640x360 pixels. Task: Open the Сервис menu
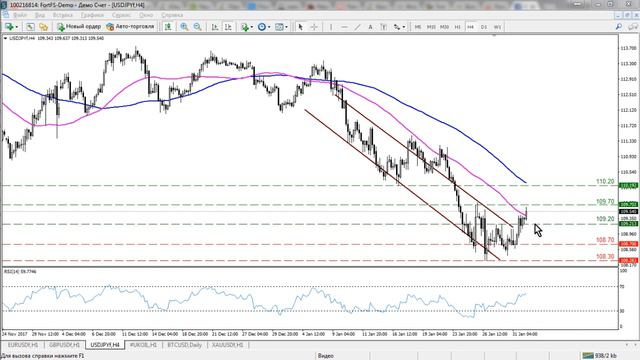(121, 15)
